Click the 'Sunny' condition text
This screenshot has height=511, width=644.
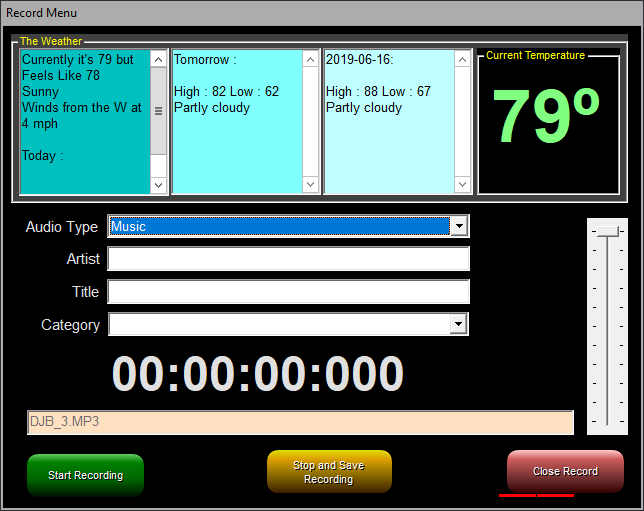(40, 92)
